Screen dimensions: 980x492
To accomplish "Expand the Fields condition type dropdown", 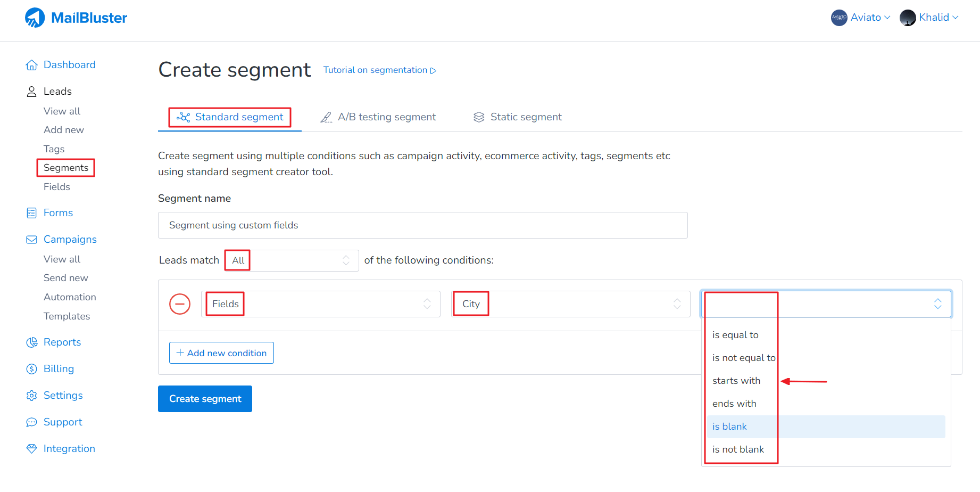I will (320, 304).
